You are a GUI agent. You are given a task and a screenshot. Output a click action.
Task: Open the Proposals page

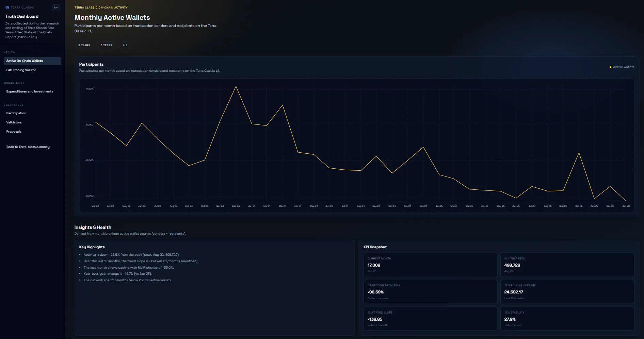coord(14,132)
